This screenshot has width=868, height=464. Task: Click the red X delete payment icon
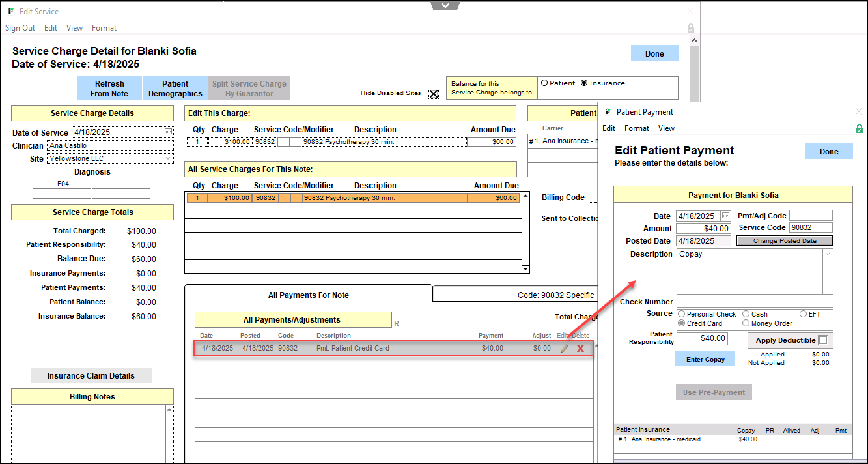(x=580, y=349)
